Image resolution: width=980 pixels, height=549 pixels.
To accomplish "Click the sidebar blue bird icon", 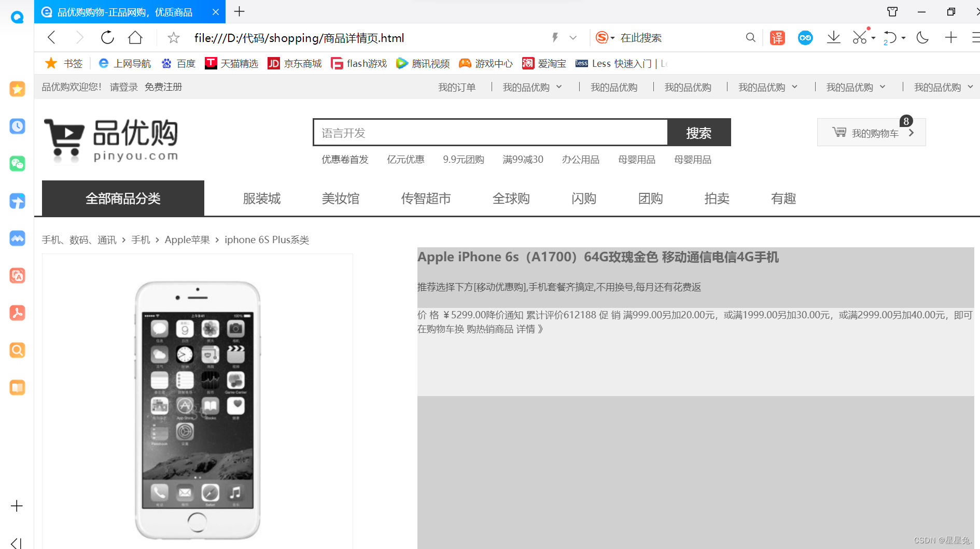I will point(17,201).
